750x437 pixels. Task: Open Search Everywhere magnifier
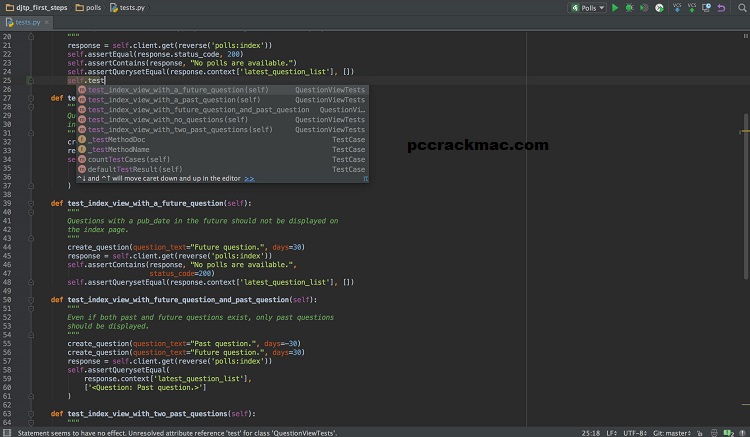tap(742, 8)
